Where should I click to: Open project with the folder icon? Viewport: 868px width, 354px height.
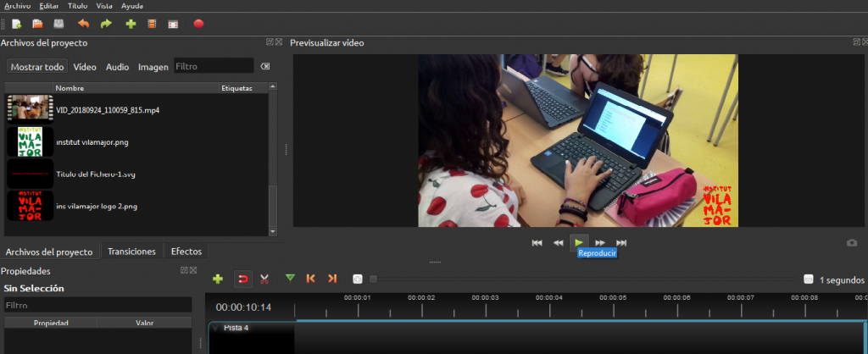coord(37,24)
